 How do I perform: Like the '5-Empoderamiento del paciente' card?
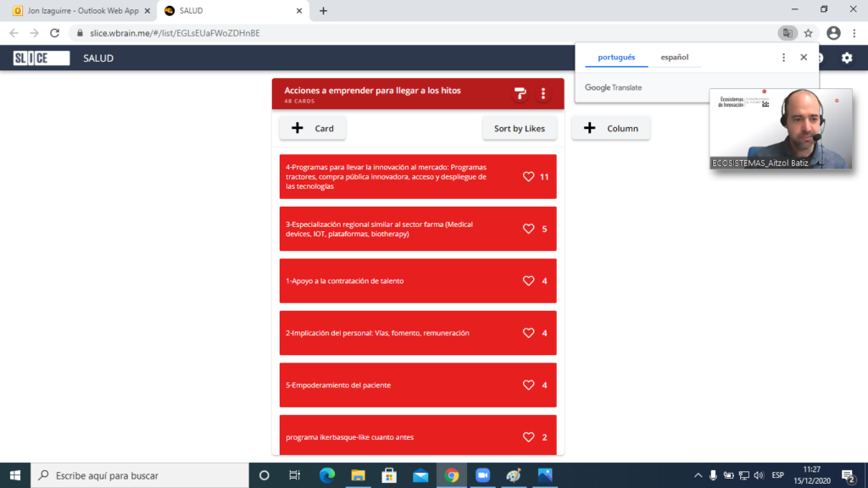click(x=528, y=385)
